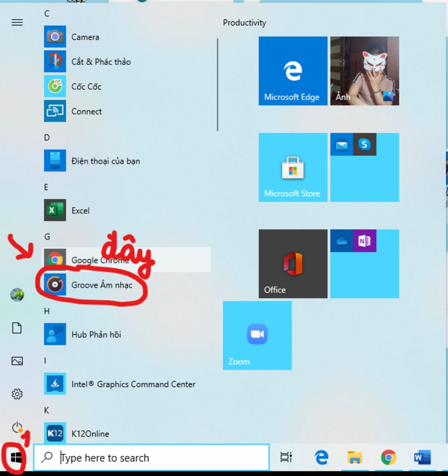Image resolution: width=448 pixels, height=476 pixels.
Task: Open the Office tile
Action: click(x=293, y=264)
